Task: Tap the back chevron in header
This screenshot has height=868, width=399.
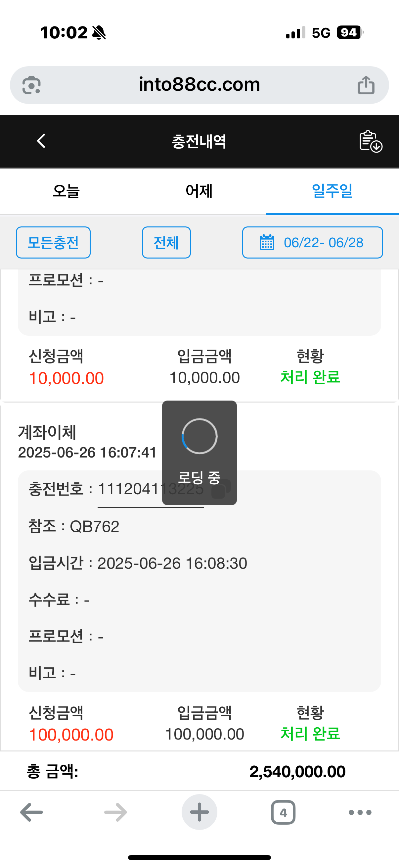Action: tap(41, 141)
